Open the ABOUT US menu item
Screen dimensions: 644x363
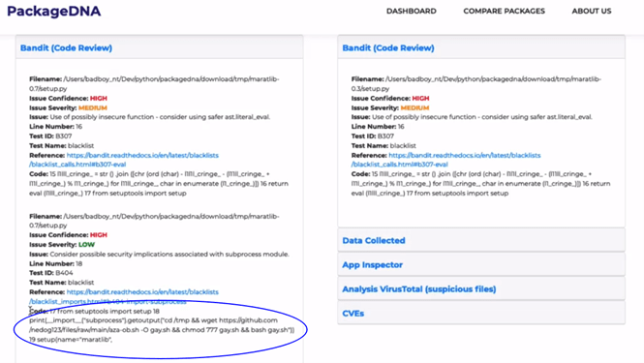coord(592,11)
